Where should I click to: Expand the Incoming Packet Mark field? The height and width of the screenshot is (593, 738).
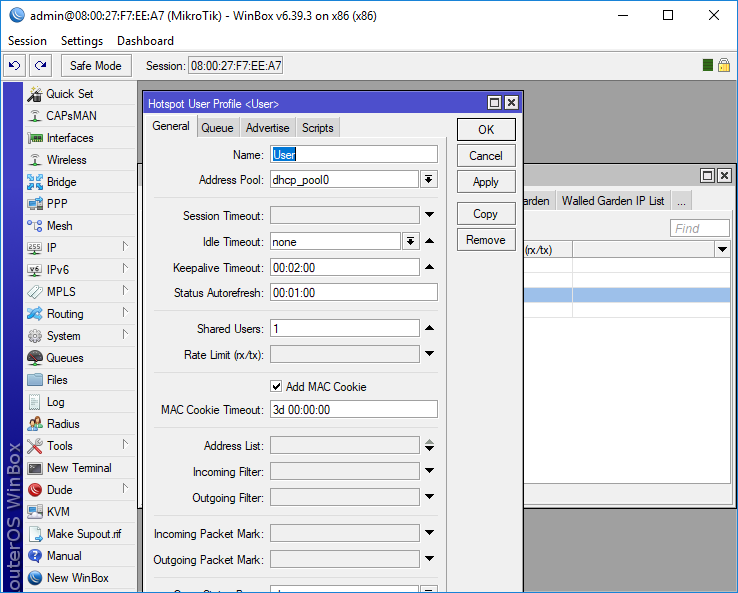429,532
